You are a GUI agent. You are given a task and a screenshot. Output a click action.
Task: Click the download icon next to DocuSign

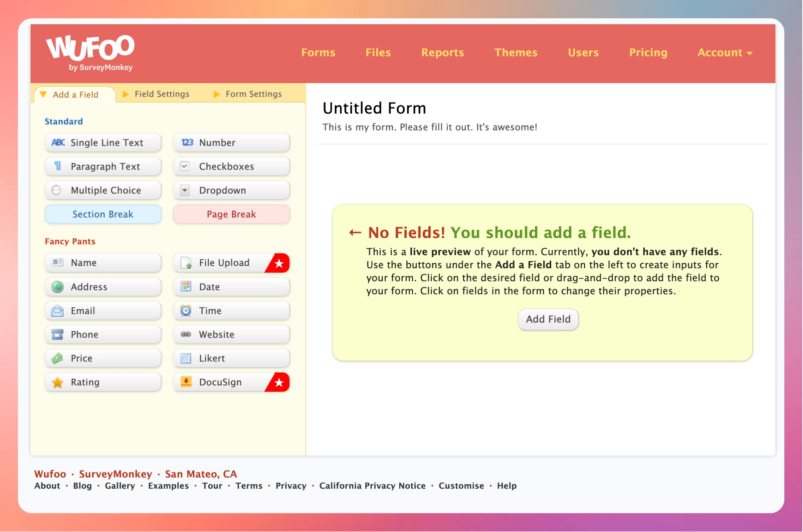click(186, 382)
